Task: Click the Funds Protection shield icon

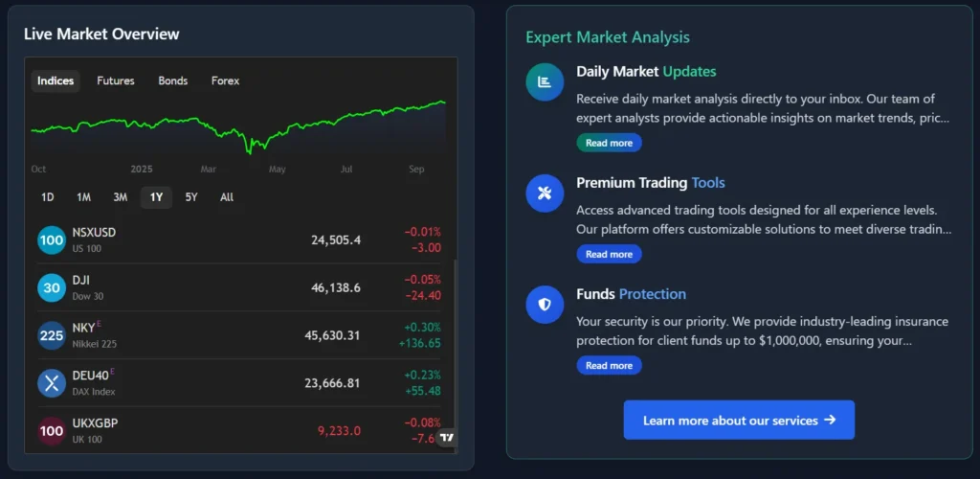Action: tap(545, 305)
